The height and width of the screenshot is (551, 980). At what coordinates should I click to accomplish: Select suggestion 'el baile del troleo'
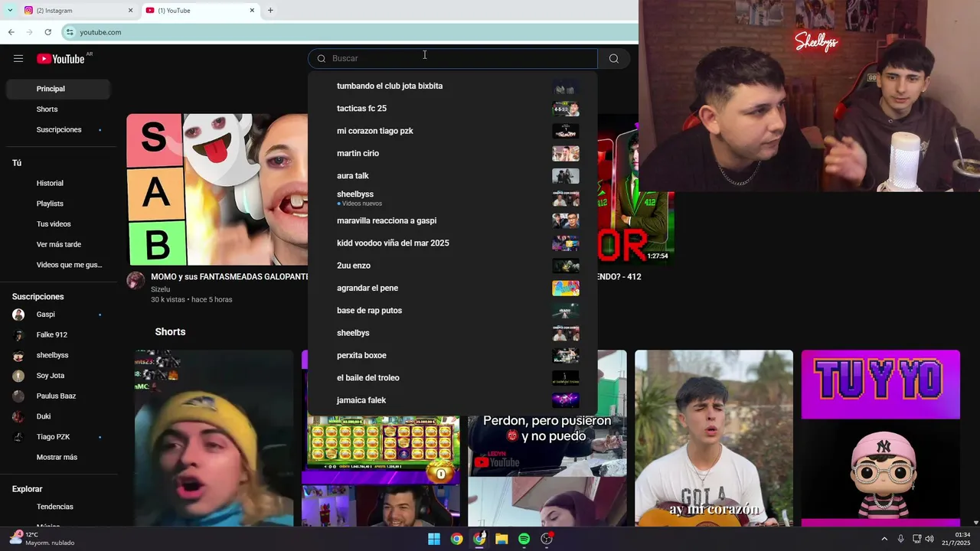click(x=452, y=378)
